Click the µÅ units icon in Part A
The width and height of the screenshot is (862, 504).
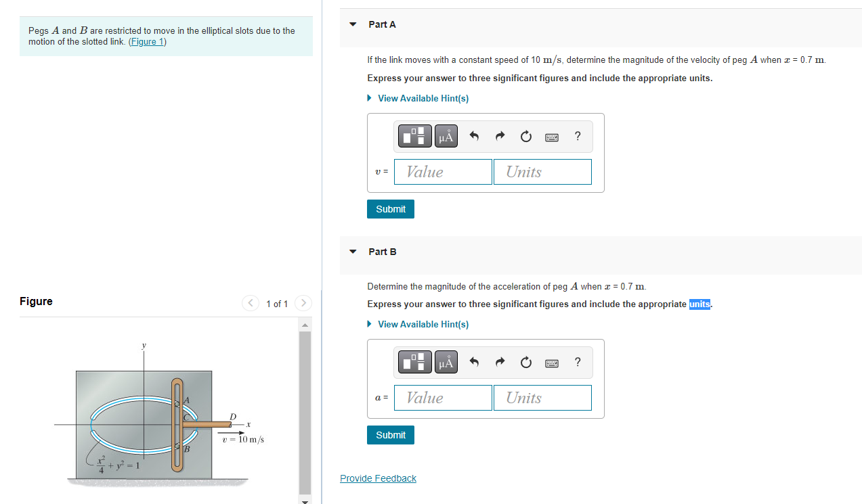(446, 135)
